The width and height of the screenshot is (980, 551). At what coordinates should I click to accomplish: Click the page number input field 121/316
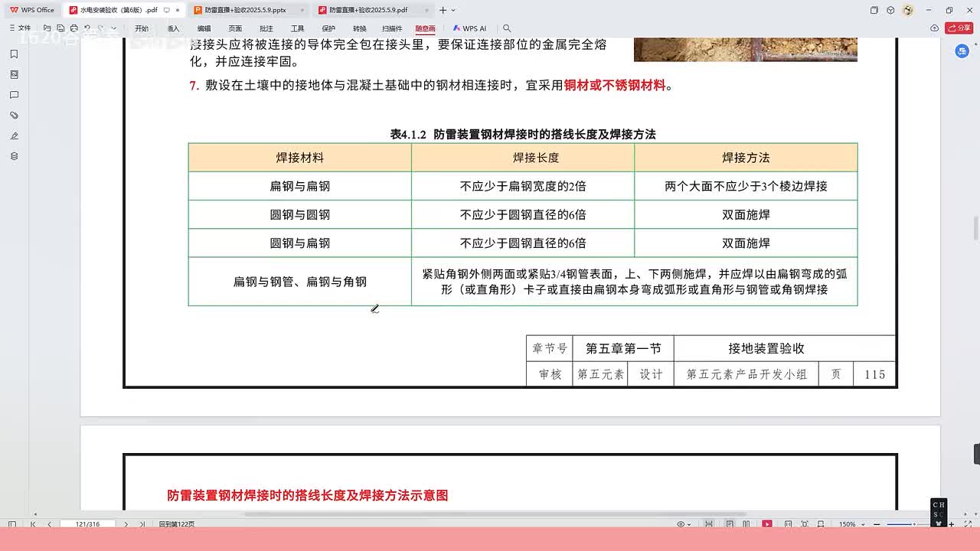pyautogui.click(x=87, y=524)
